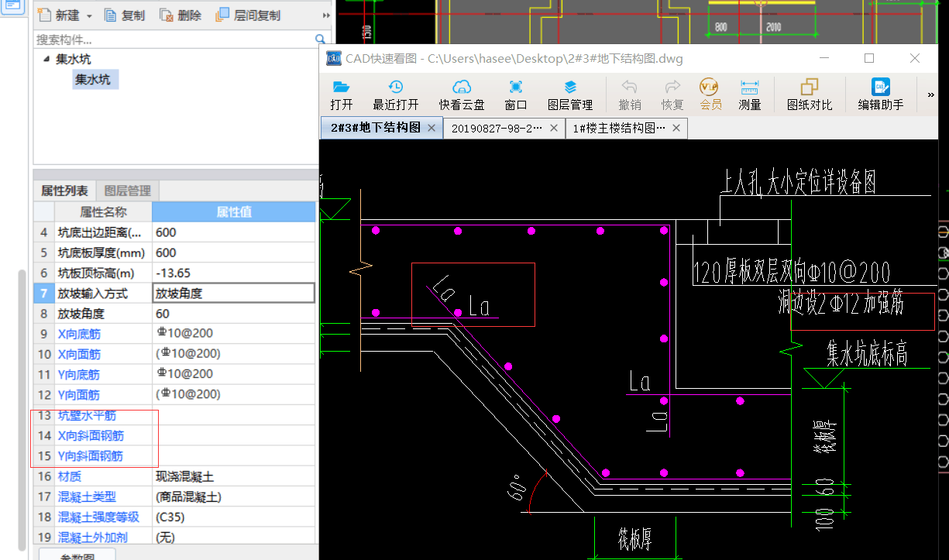
Task: Click the Y向面筋 property link
Action: (x=79, y=394)
